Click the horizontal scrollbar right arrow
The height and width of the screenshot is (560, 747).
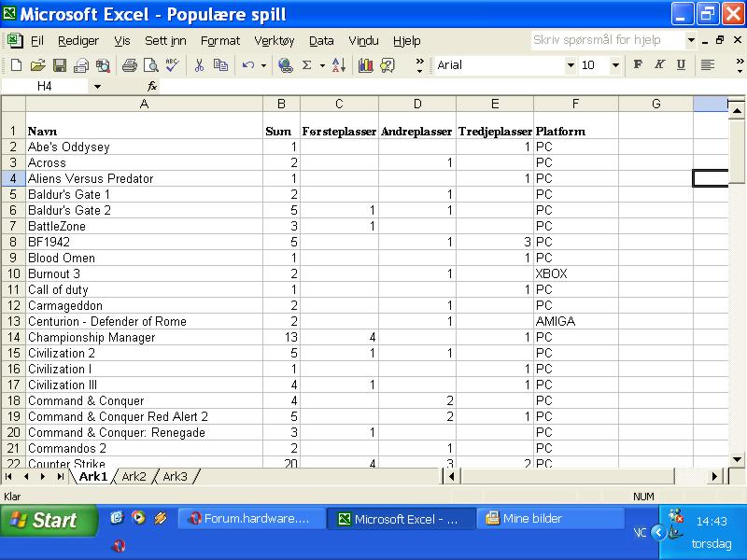(x=714, y=476)
